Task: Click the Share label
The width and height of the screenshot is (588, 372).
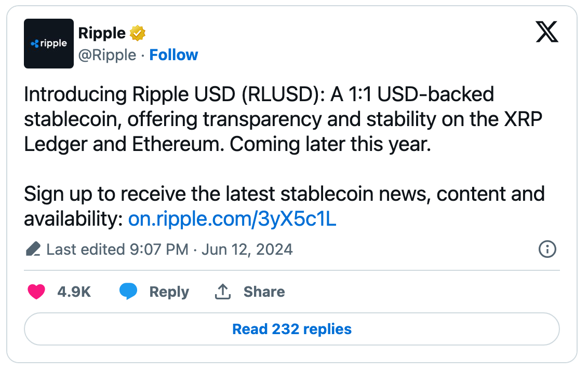Action: [264, 292]
